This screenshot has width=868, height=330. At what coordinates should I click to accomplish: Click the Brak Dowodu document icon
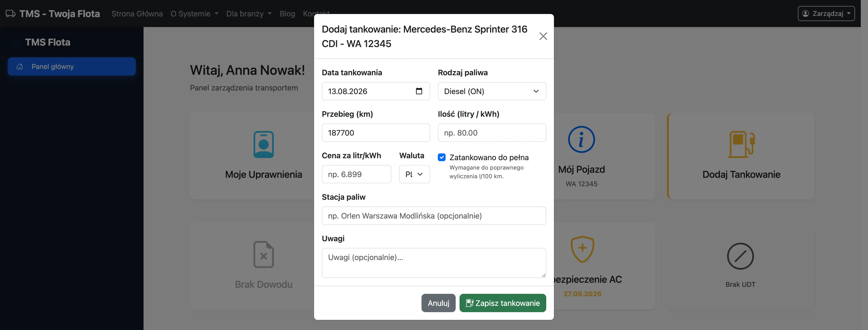[x=263, y=254]
